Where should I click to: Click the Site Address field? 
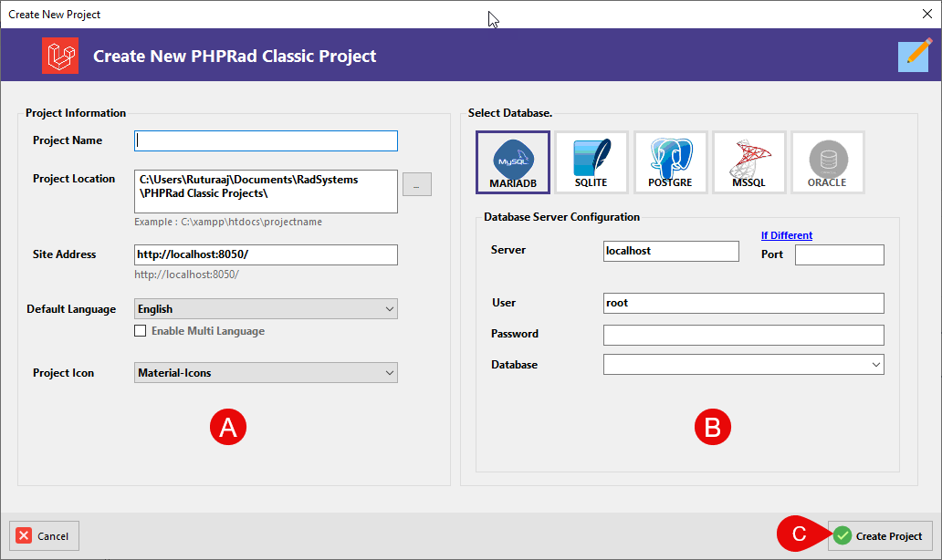266,254
